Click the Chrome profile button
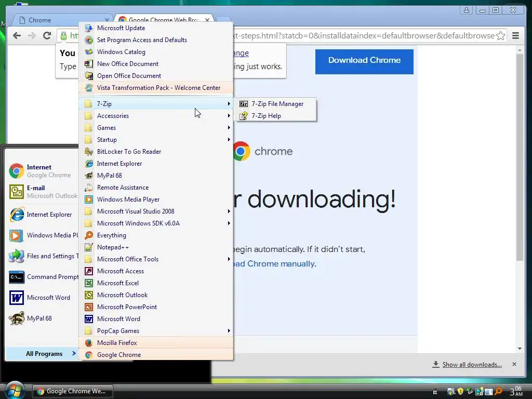The image size is (532, 399). [x=467, y=10]
